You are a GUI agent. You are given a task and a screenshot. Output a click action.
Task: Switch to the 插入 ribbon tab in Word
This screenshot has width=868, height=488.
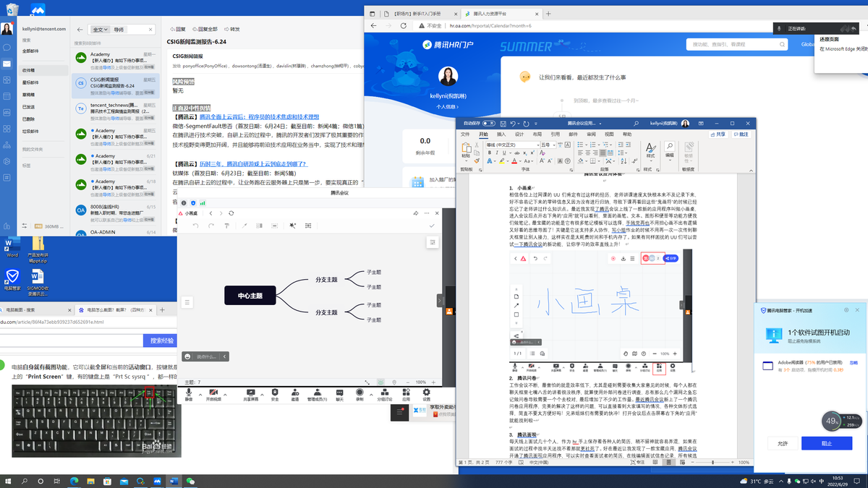click(x=501, y=134)
